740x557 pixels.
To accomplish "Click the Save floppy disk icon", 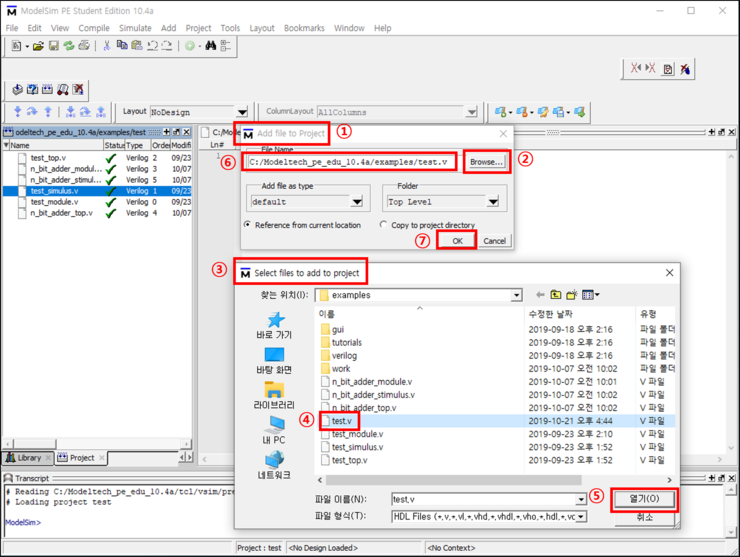I will 54,46.
